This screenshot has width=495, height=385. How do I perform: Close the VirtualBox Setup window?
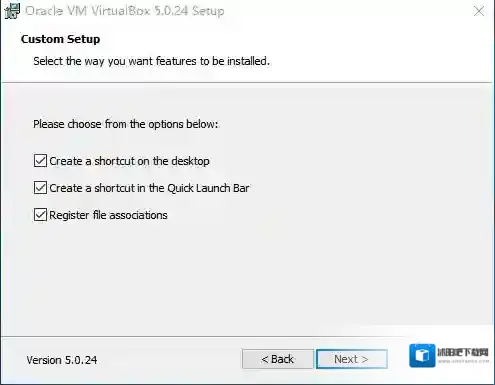tap(479, 11)
